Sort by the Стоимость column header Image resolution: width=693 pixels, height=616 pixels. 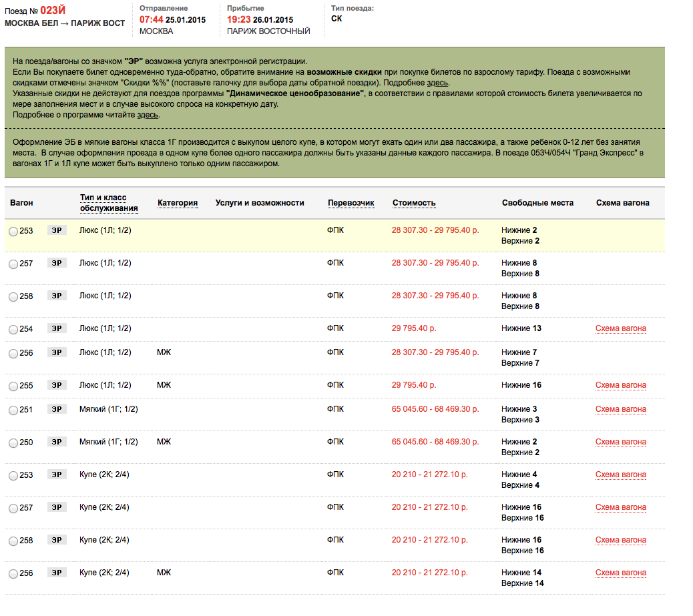click(414, 203)
